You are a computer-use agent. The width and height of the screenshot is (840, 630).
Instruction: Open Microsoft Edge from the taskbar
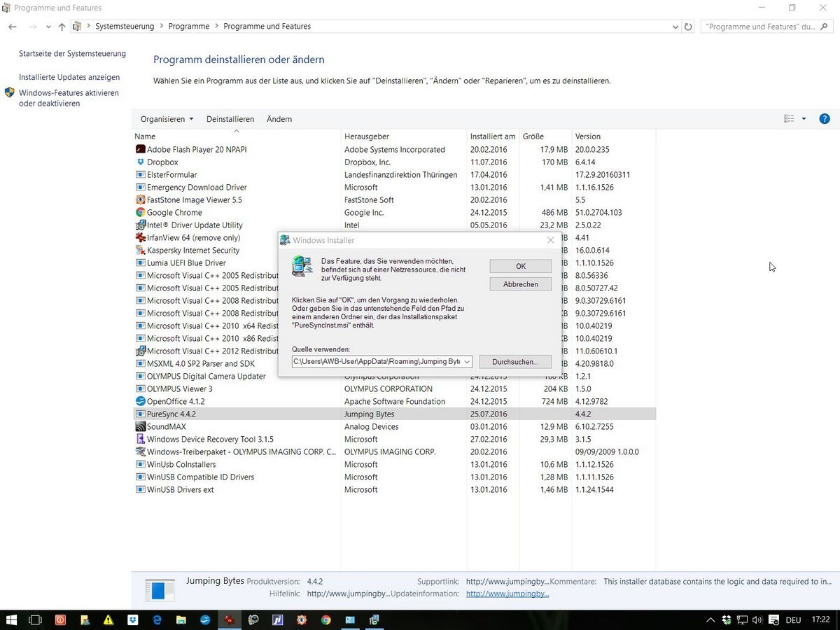tap(157, 619)
